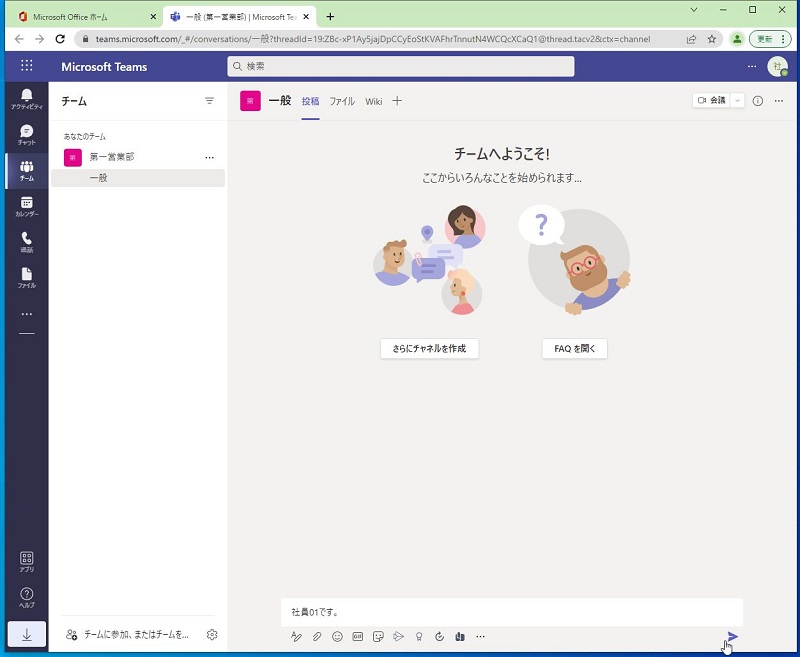
Task: Open Chrome tab search chevron
Action: pos(694,9)
